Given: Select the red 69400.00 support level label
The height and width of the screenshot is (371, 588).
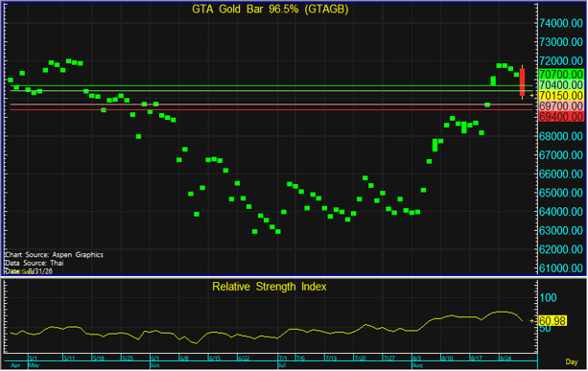Looking at the screenshot, I should click(561, 117).
